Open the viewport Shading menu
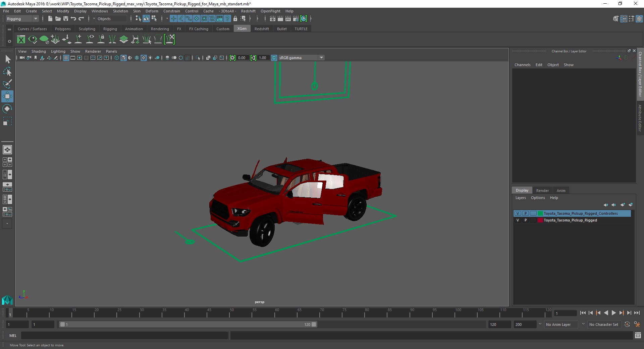 [39, 51]
